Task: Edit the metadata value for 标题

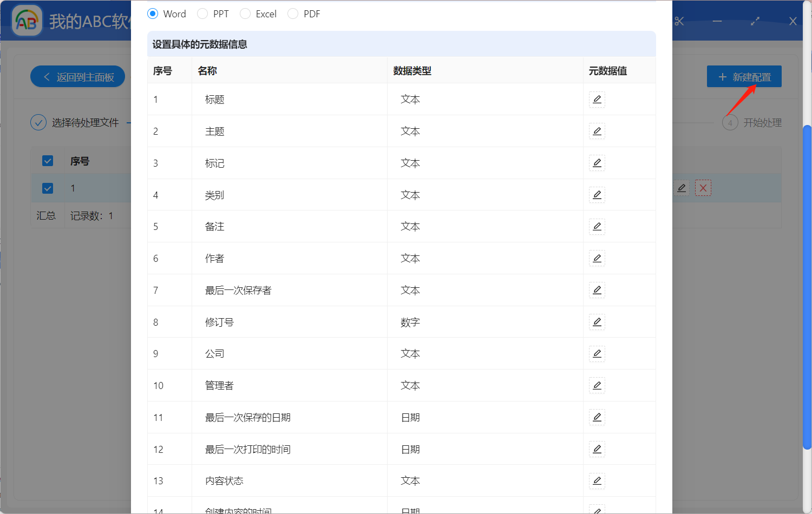Action: point(597,99)
